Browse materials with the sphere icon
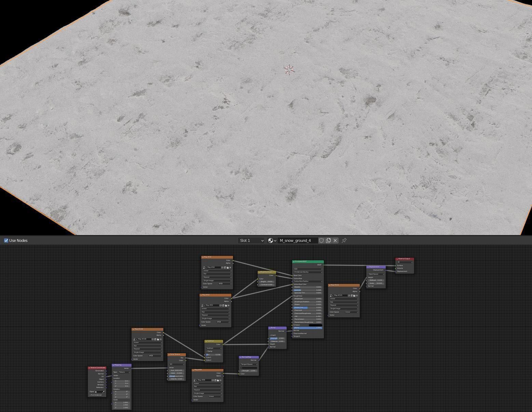 [272, 241]
